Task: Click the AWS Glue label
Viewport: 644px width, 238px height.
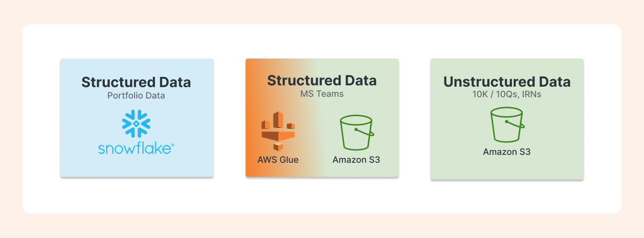Action: (278, 160)
